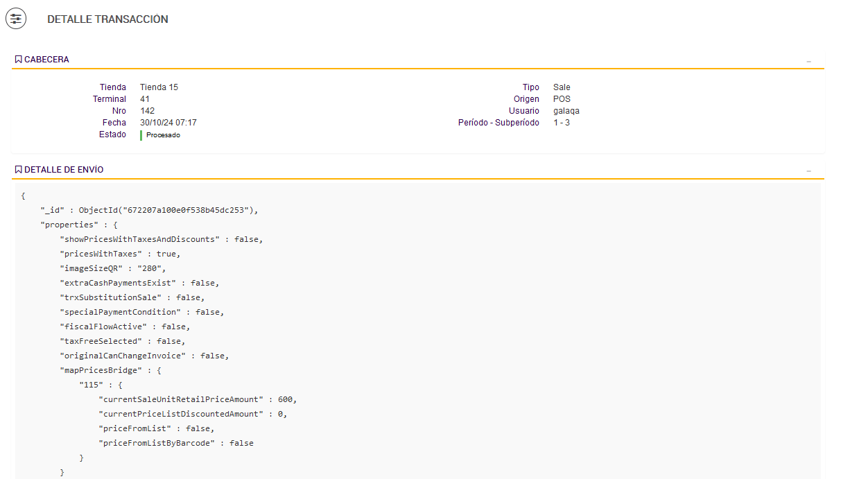The image size is (868, 479).
Task: Click the "mapPricesBridge" key in the JSON
Action: pyautogui.click(x=101, y=370)
